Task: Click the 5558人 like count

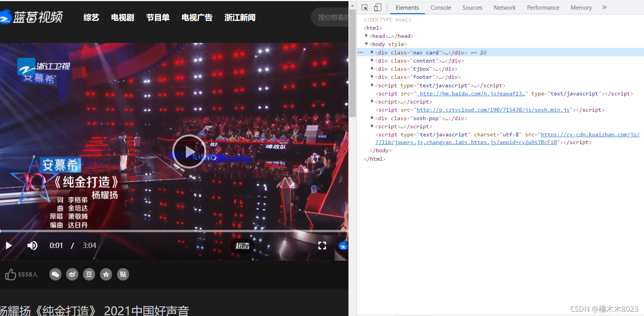Action: tap(28, 274)
